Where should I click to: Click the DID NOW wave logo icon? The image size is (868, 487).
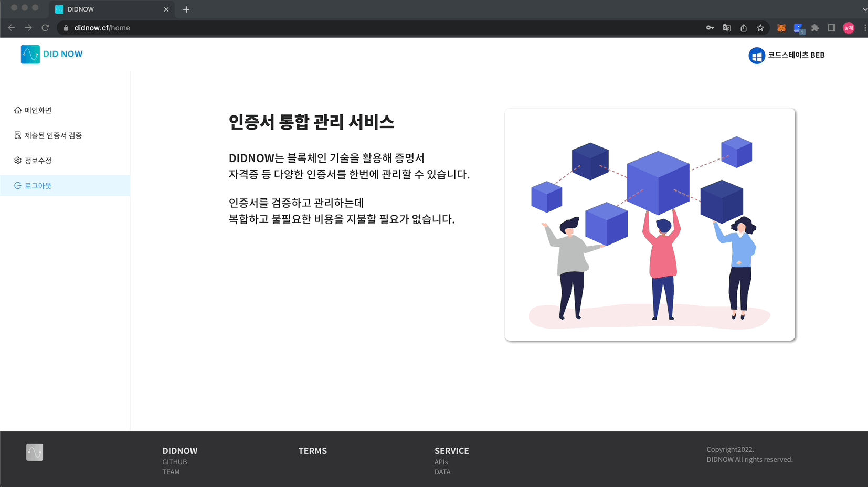(30, 54)
